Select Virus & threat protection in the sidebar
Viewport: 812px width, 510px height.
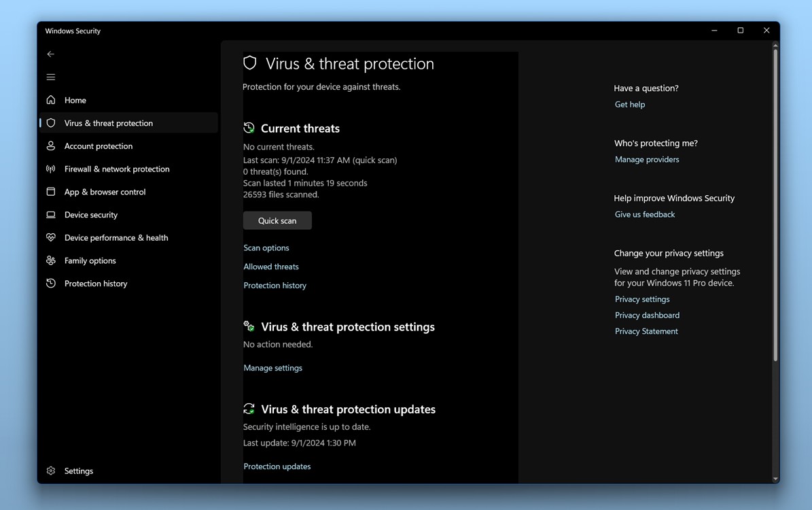coord(109,123)
